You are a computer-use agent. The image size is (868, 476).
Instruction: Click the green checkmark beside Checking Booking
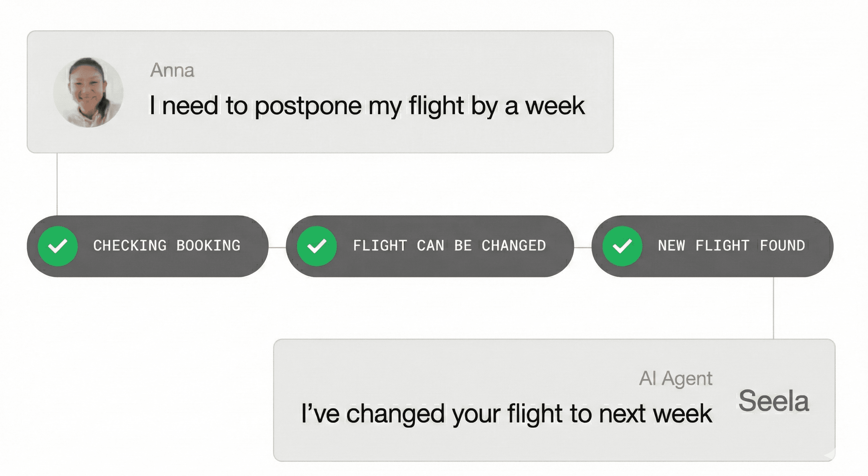[58, 246]
